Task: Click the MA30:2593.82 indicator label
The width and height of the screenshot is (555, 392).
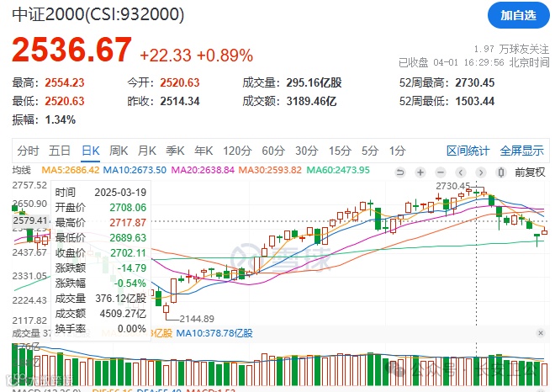Action: (x=270, y=170)
